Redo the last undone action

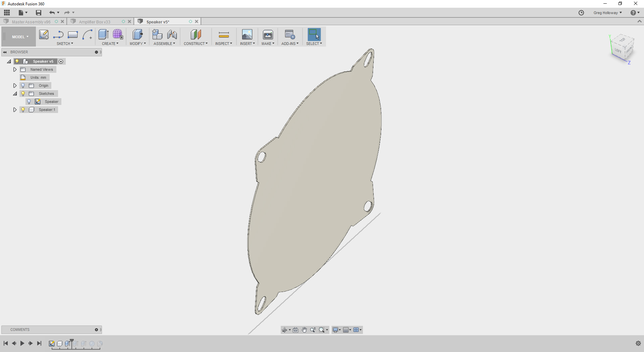click(x=67, y=13)
